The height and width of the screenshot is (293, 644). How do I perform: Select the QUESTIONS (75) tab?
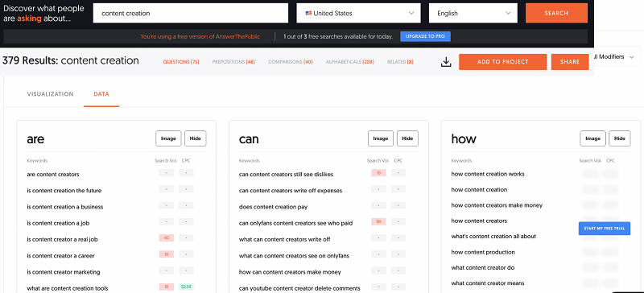click(181, 62)
